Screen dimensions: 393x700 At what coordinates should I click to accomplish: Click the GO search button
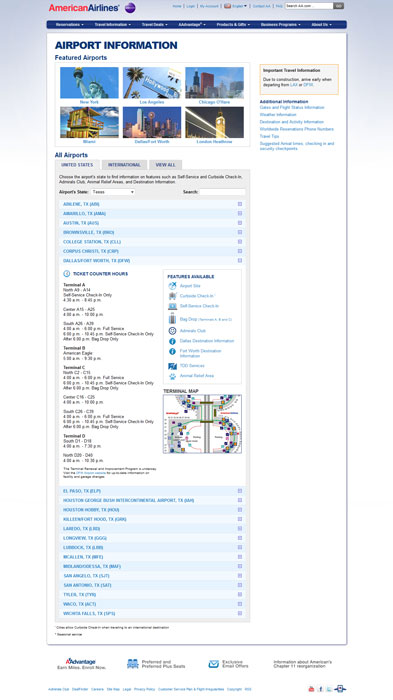[x=339, y=6]
